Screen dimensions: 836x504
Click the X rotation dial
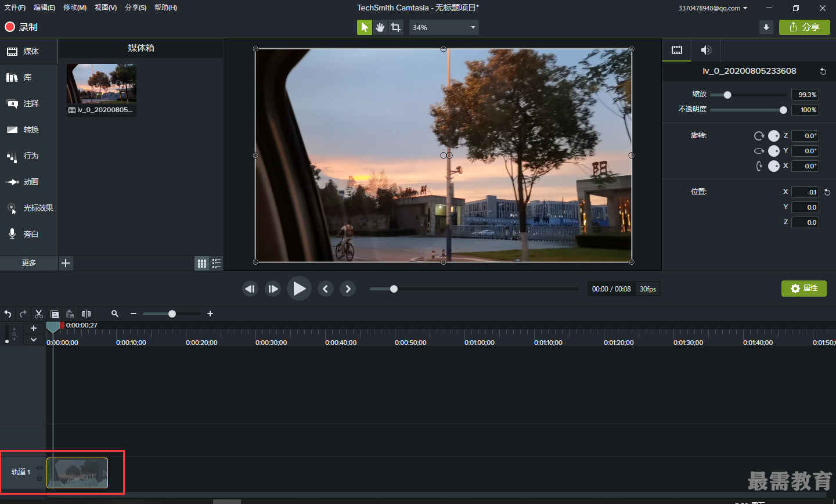(x=774, y=166)
